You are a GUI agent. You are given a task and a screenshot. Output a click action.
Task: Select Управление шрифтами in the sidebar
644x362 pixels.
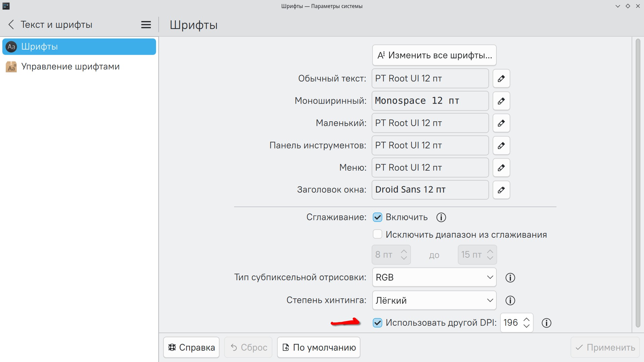[70, 66]
